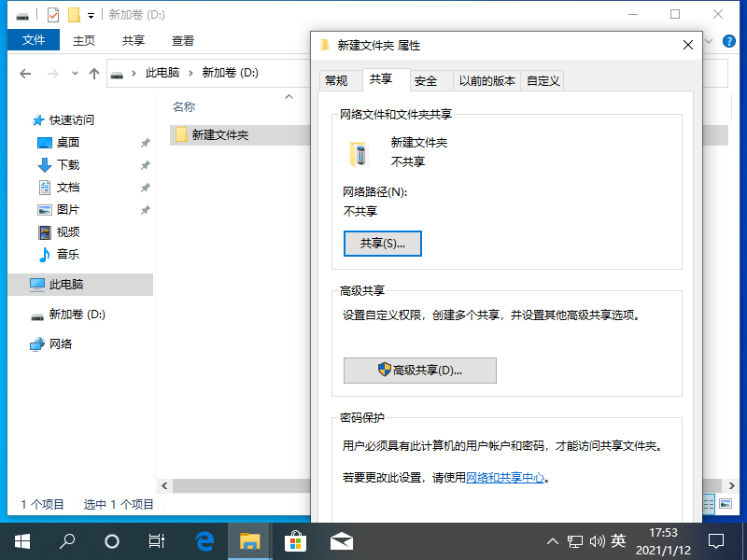Click the volume icon in system tray
The height and width of the screenshot is (560, 747).
click(x=596, y=541)
